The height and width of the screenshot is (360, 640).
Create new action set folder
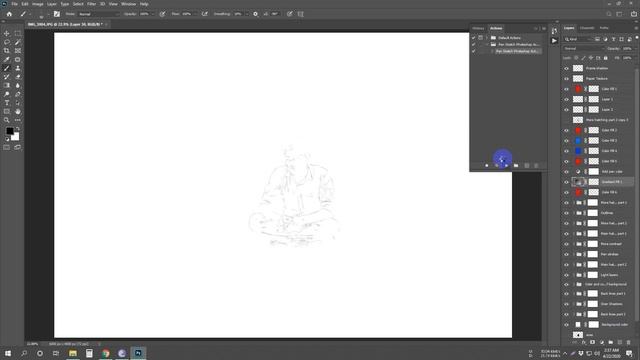coord(516,166)
